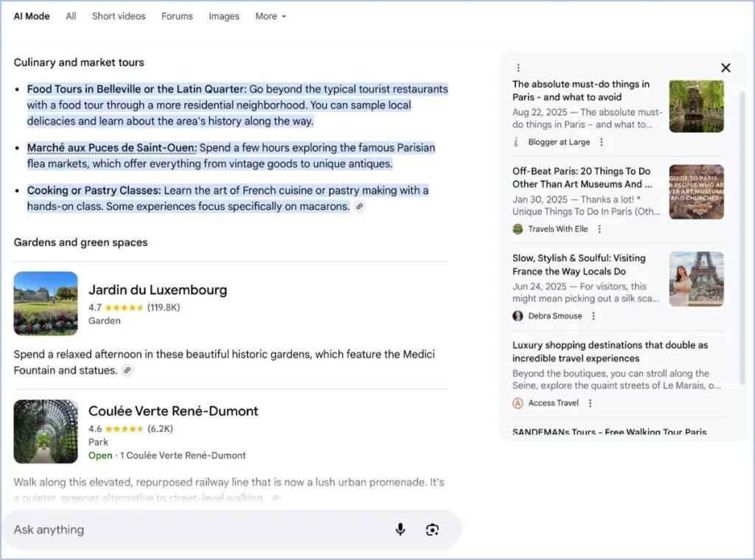The width and height of the screenshot is (755, 560).
Task: Click the Access Travel logo icon
Action: click(518, 403)
